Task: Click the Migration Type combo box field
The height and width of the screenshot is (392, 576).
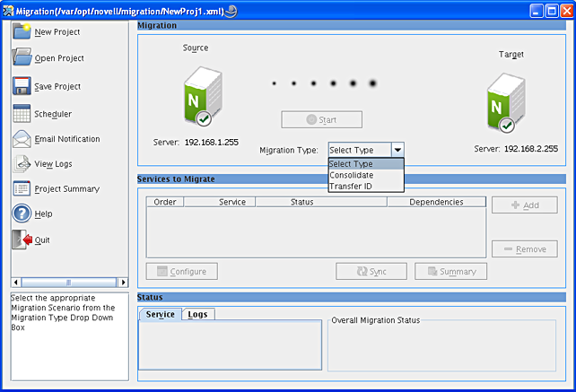Action: click(360, 150)
